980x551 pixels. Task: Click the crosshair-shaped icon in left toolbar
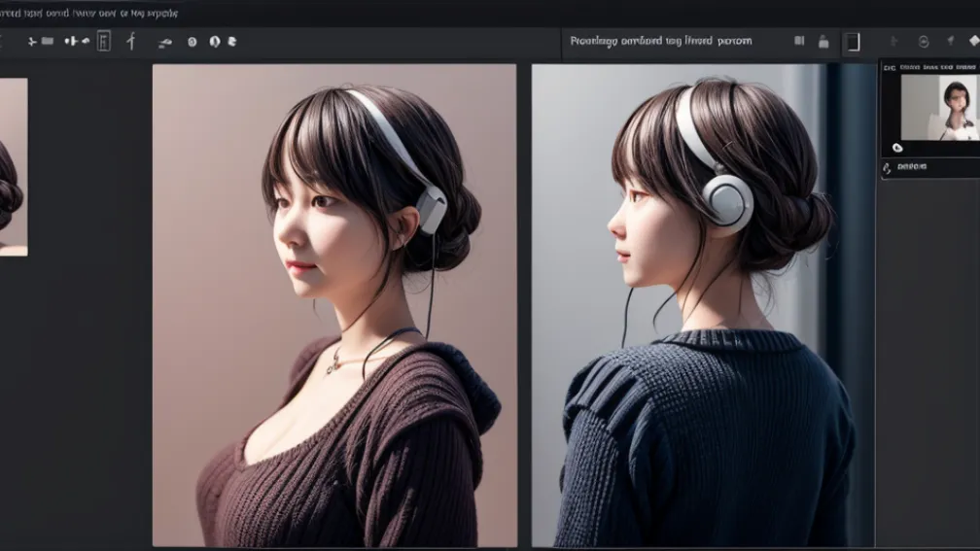pos(32,42)
